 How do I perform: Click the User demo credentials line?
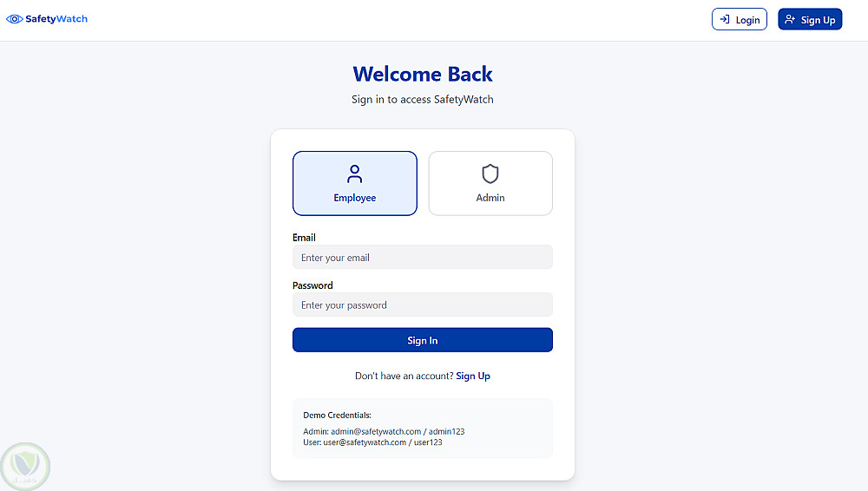tap(372, 442)
